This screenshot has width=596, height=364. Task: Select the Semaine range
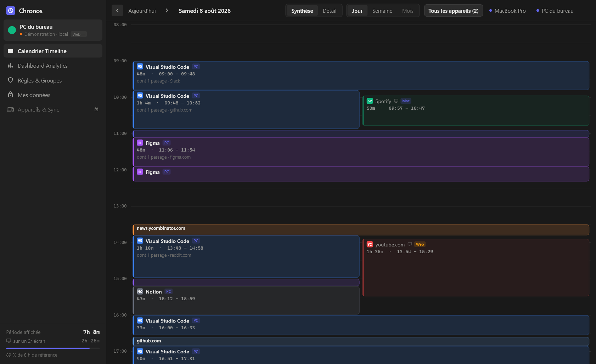382,11
